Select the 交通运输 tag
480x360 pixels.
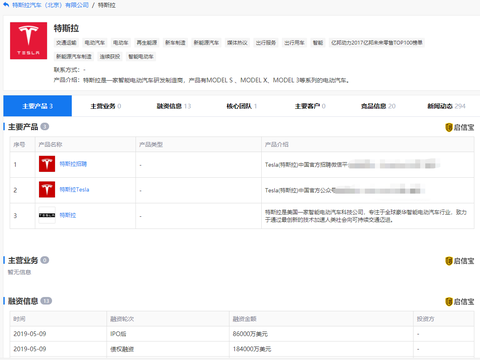click(x=66, y=43)
